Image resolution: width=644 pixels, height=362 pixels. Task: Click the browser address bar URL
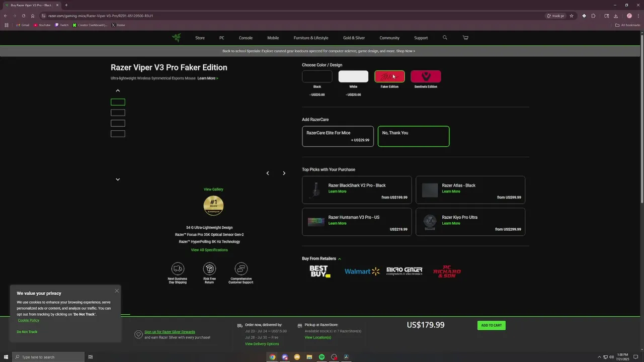(x=101, y=16)
